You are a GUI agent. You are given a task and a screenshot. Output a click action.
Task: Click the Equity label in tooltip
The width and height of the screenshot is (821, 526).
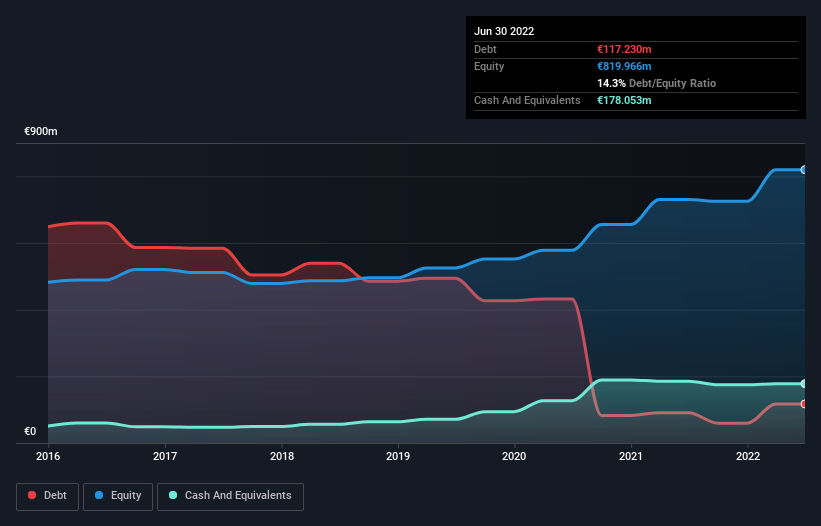coord(489,66)
